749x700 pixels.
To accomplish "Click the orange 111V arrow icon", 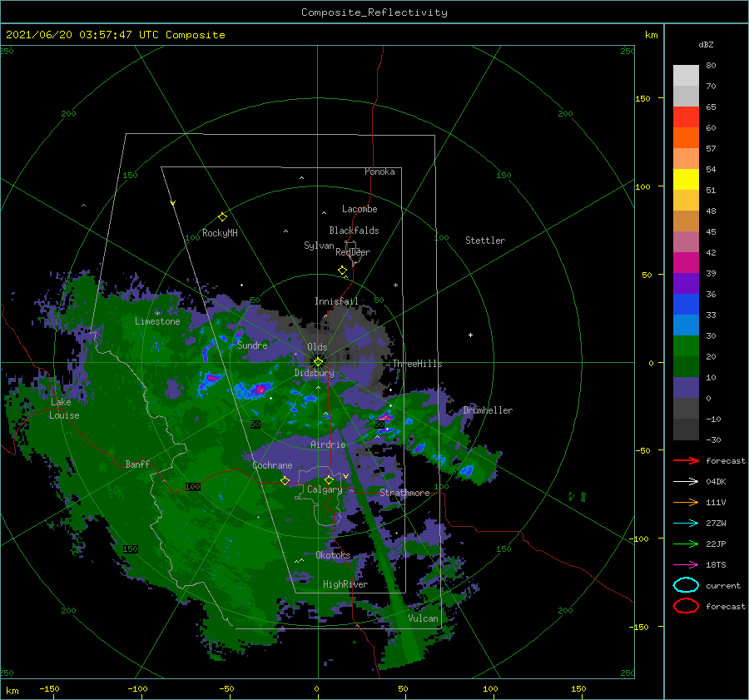I will tap(686, 502).
